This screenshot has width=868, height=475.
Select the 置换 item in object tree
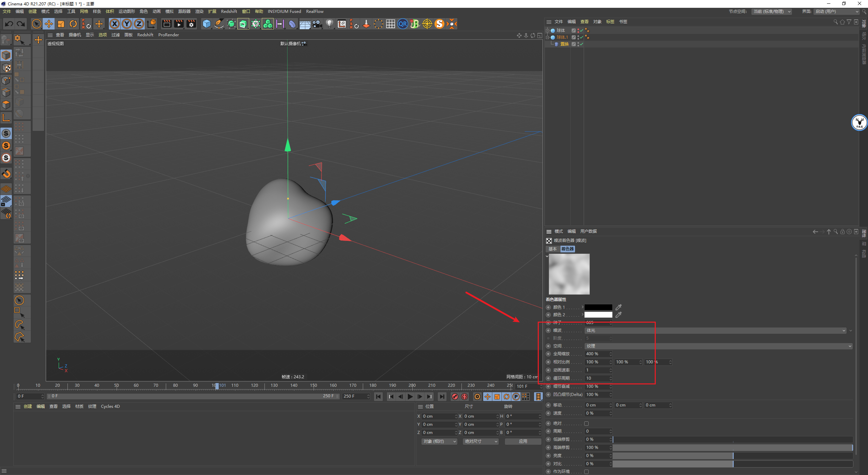point(564,44)
